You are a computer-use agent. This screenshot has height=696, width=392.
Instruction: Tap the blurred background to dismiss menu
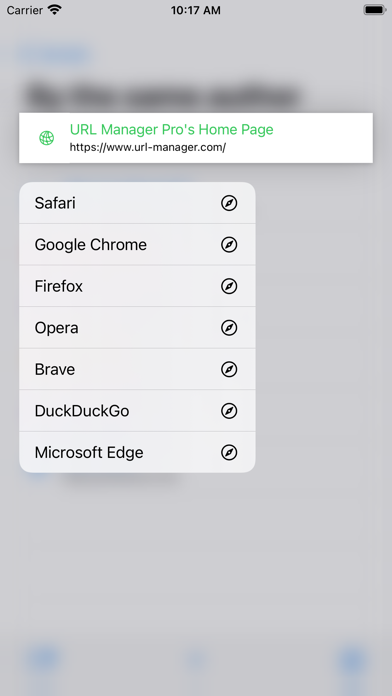point(320,555)
